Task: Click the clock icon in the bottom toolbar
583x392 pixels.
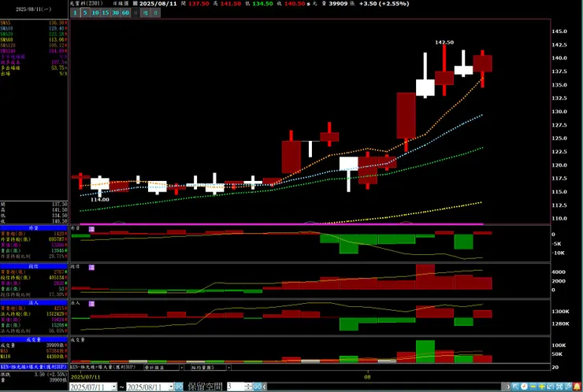Action: pyautogui.click(x=524, y=386)
